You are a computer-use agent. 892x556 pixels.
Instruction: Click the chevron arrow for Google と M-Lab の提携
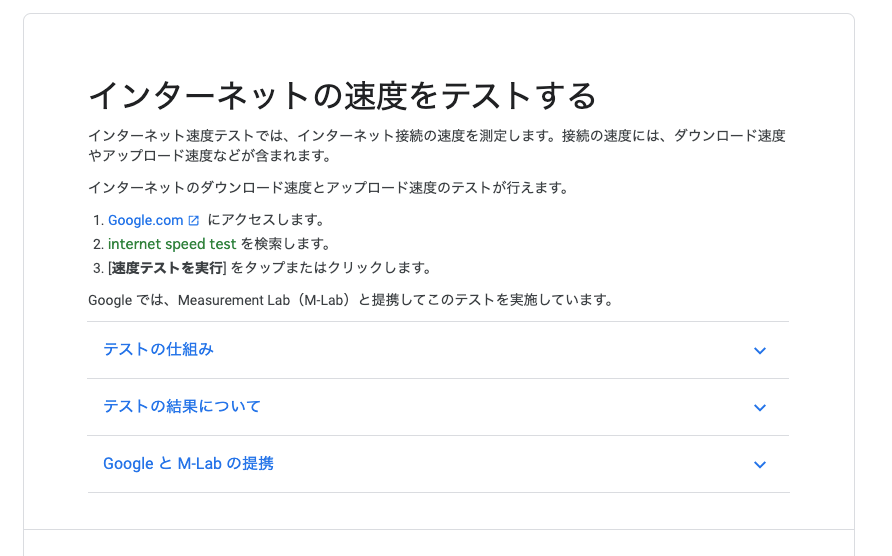pos(760,465)
